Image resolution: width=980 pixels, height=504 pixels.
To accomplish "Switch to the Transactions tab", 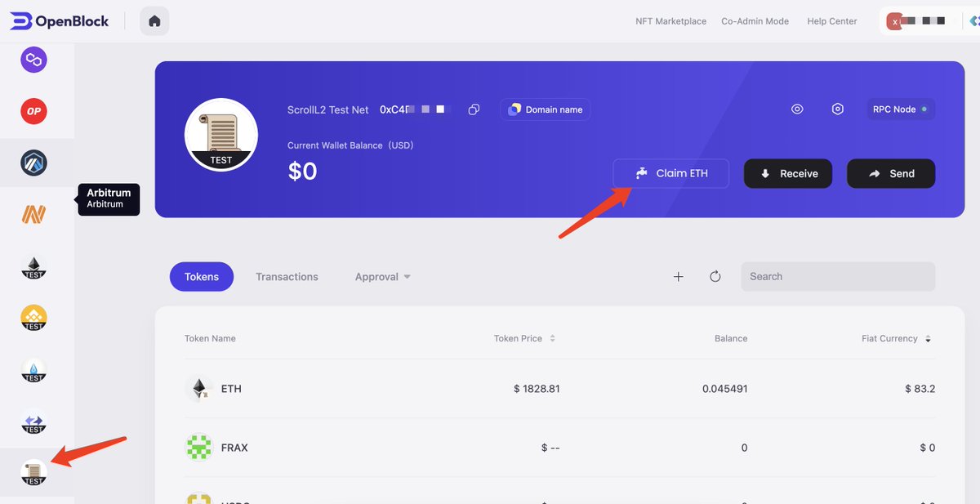I will tap(287, 277).
